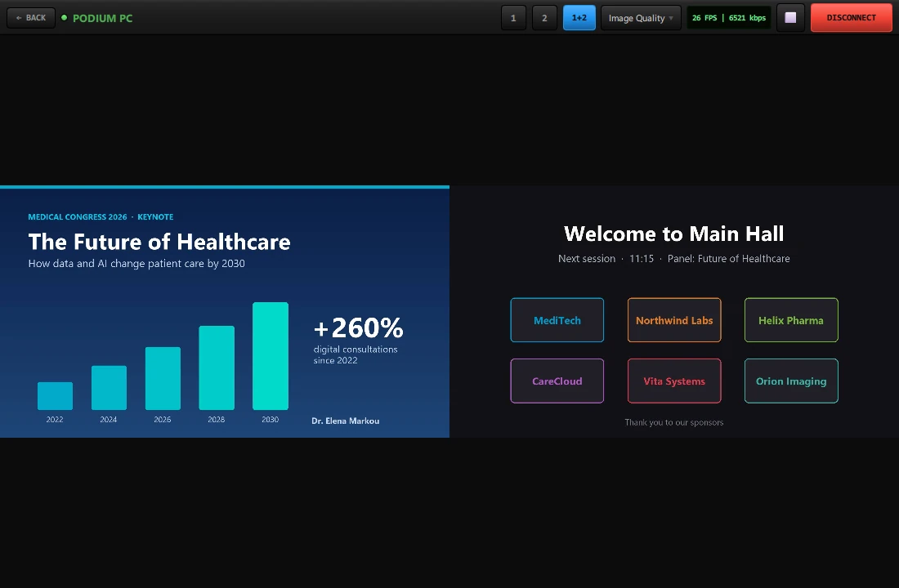Click the chart bar above 2026
The width and height of the screenshot is (899, 588).
[x=163, y=378]
